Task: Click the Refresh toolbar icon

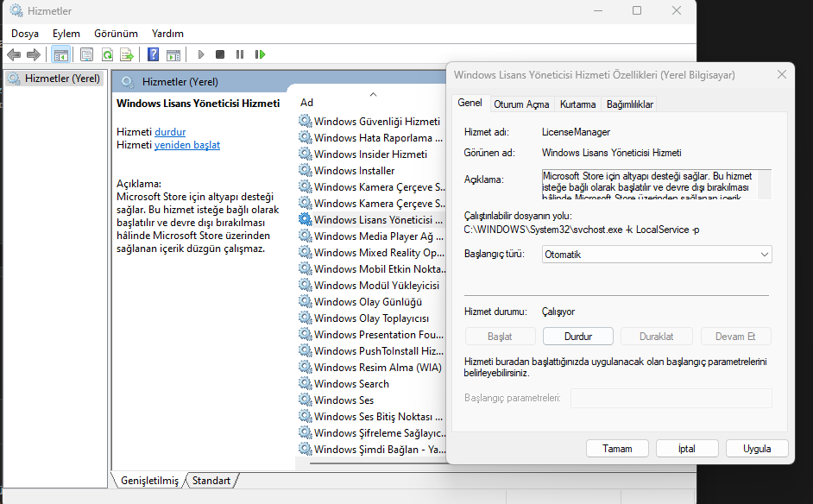Action: pyautogui.click(x=107, y=54)
